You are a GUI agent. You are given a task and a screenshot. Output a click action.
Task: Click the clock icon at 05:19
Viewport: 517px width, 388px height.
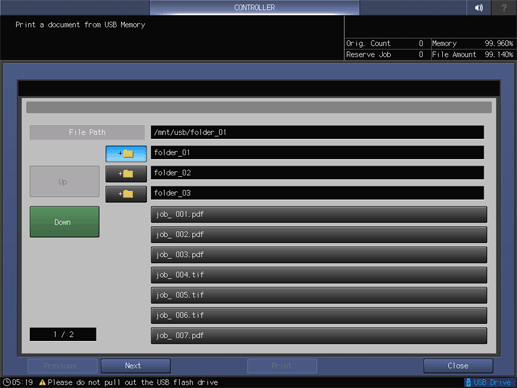(x=6, y=382)
